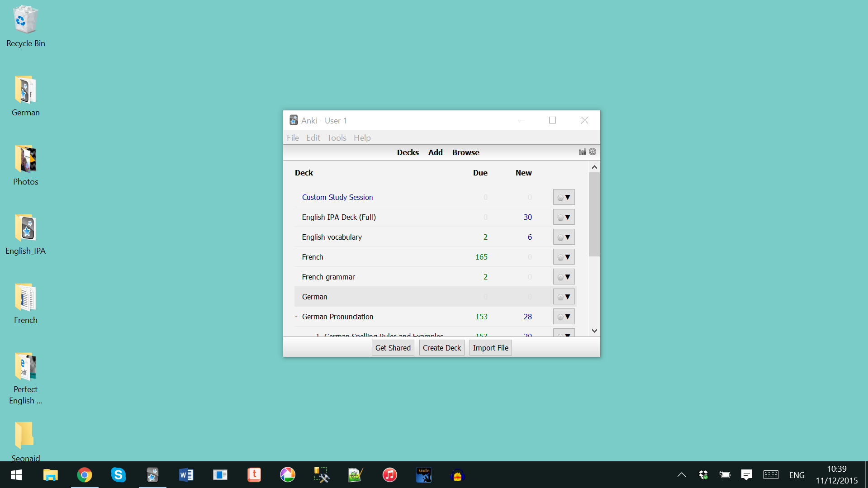Select the French deck row
This screenshot has width=868, height=488.
coord(435,257)
